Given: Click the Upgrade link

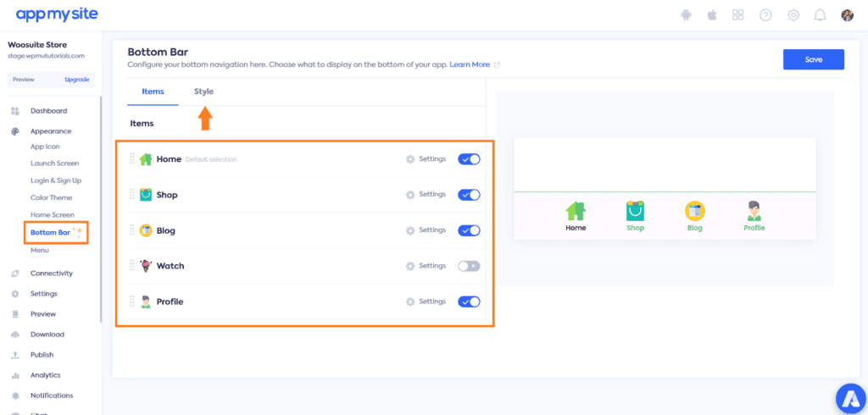Looking at the screenshot, I should [x=76, y=80].
